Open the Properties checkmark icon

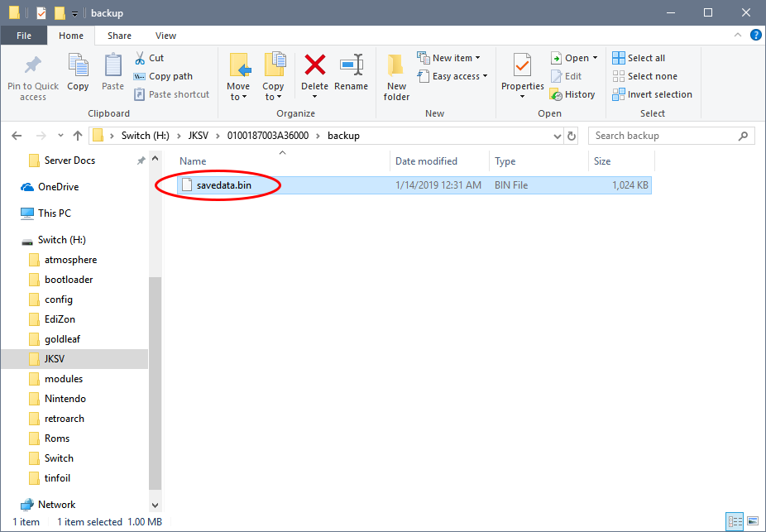(522, 65)
